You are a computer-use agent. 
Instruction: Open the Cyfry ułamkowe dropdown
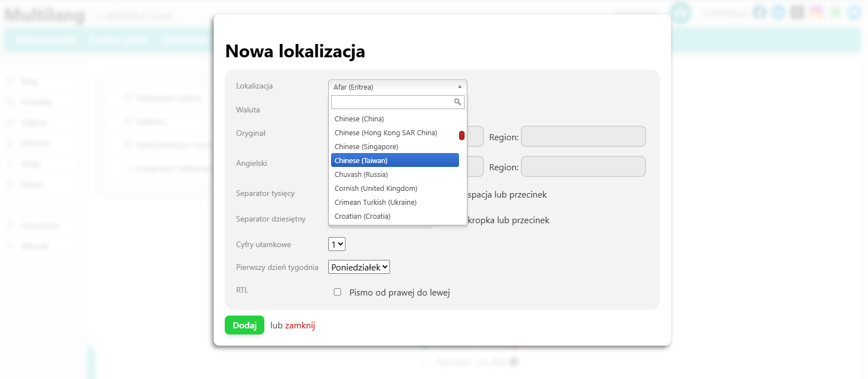click(337, 244)
